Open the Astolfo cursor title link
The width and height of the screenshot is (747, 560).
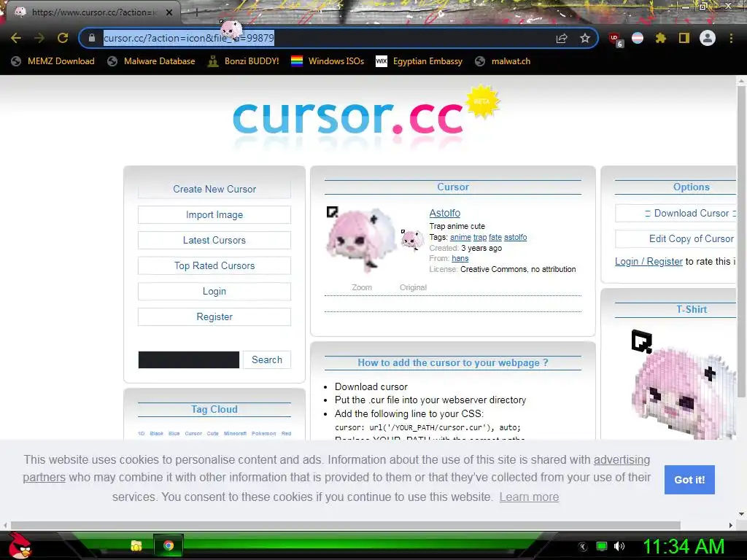(x=444, y=213)
